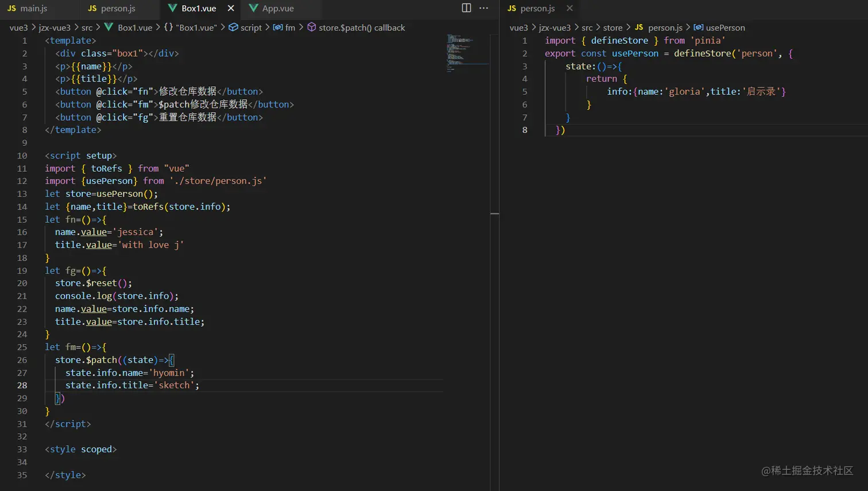The height and width of the screenshot is (491, 868).
Task: Click toRefs in the line 11 import
Action: [106, 168]
